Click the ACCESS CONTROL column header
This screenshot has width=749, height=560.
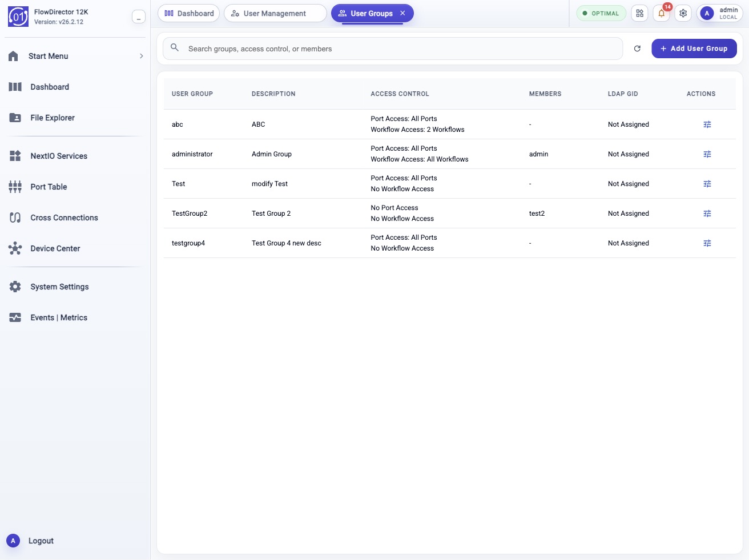(400, 94)
